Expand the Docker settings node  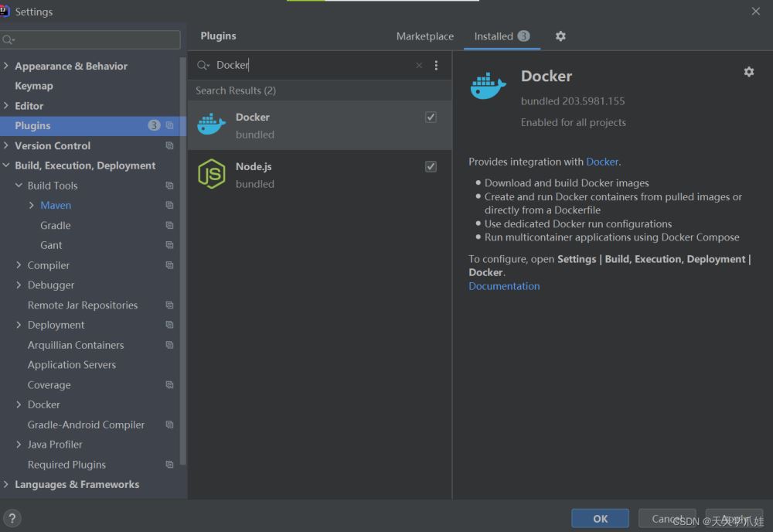19,404
